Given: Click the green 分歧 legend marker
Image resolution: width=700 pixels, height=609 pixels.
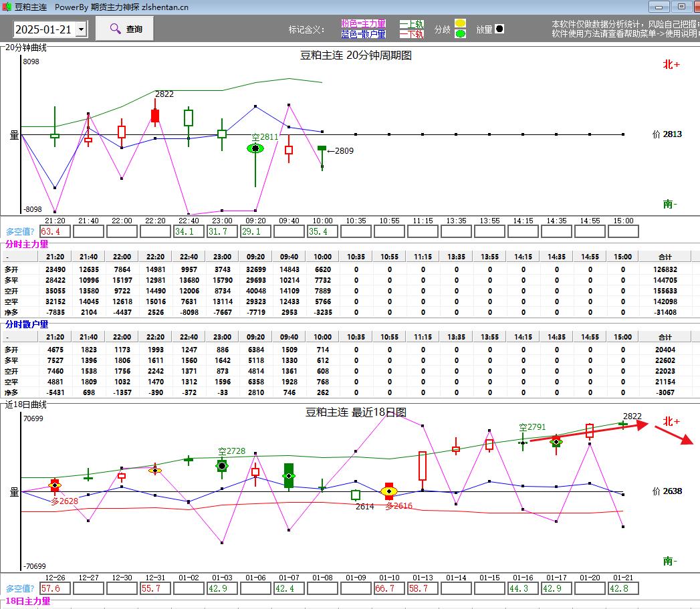Looking at the screenshot, I should coord(460,33).
